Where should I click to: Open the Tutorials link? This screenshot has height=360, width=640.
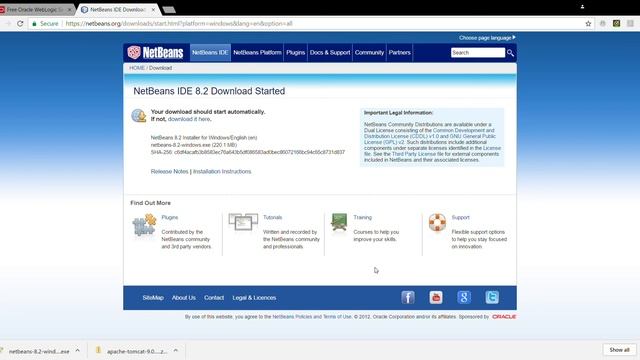coord(273,218)
